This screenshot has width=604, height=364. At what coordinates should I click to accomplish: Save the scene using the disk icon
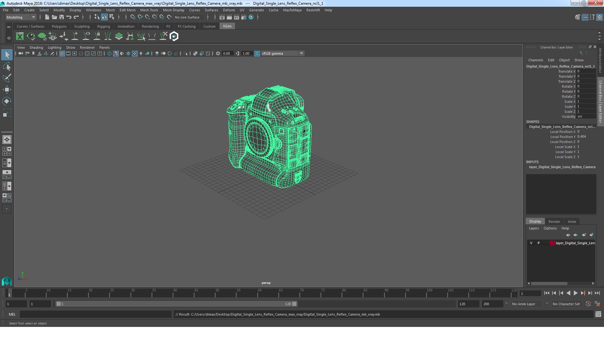tap(62, 17)
